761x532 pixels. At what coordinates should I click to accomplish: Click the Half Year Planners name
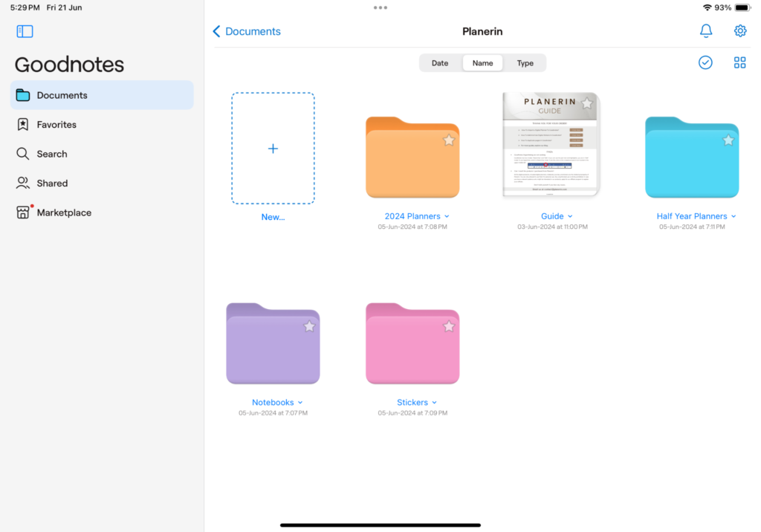(692, 216)
